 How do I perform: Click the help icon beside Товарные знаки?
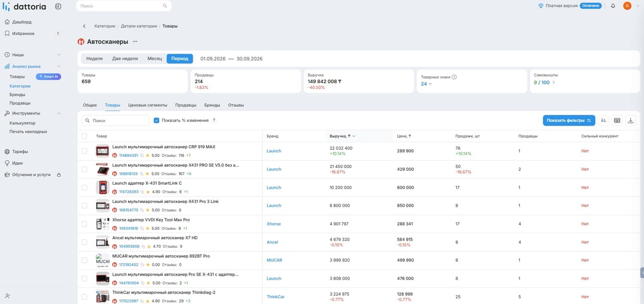coord(454,77)
